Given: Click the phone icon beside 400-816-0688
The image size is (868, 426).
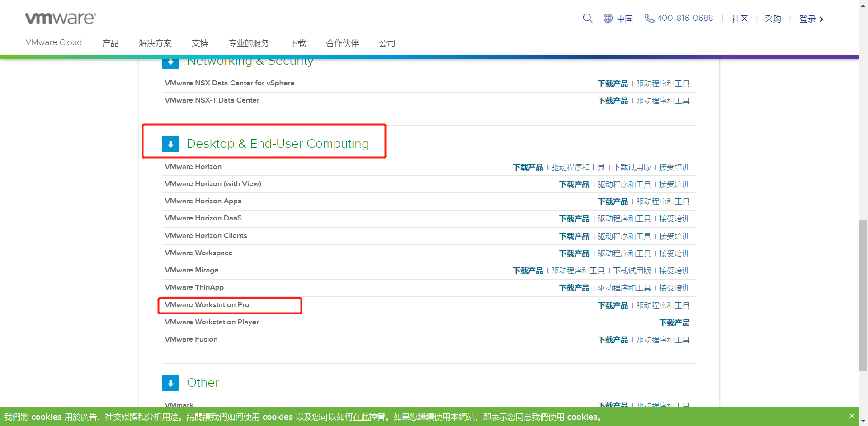Looking at the screenshot, I should coord(649,18).
